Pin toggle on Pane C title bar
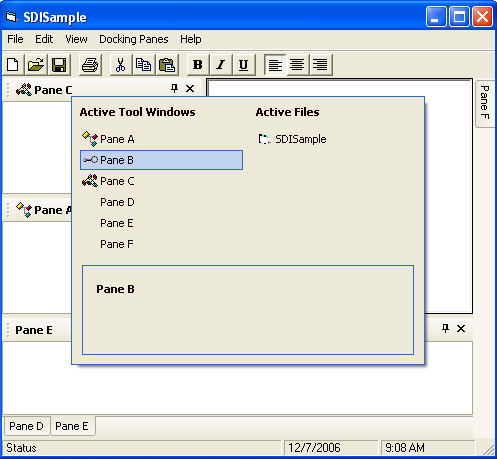This screenshot has height=459, width=497. (174, 89)
